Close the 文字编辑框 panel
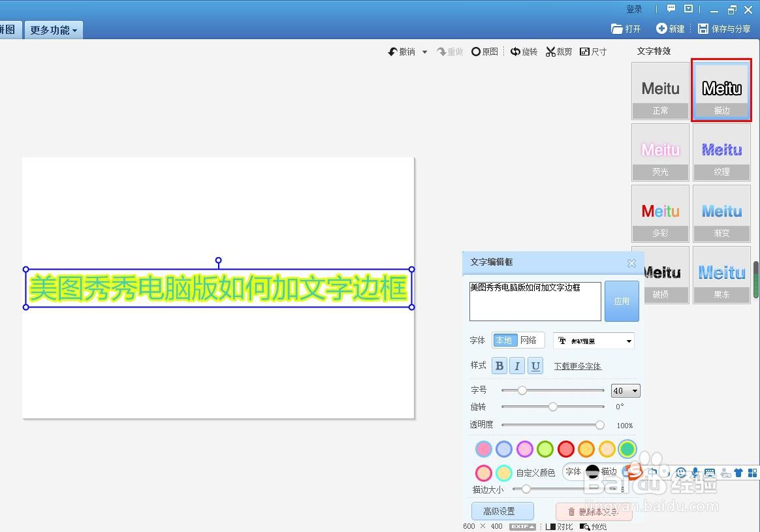The height and width of the screenshot is (532, 760). (x=631, y=263)
